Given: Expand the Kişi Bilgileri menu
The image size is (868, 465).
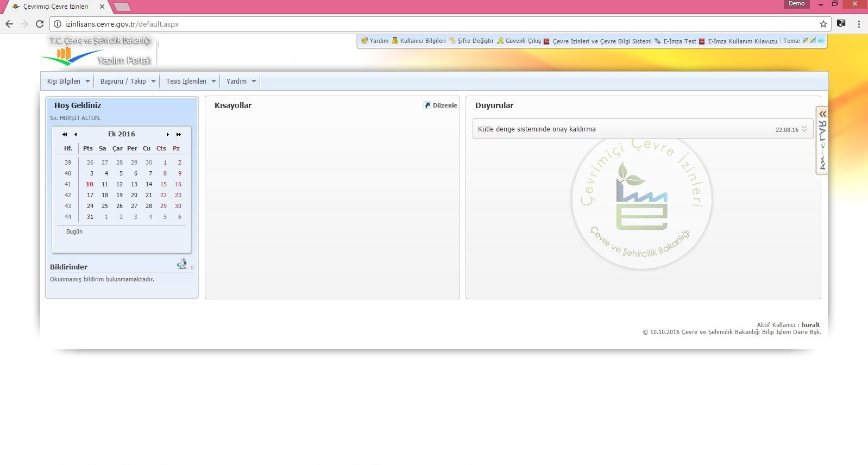Looking at the screenshot, I should point(68,81).
